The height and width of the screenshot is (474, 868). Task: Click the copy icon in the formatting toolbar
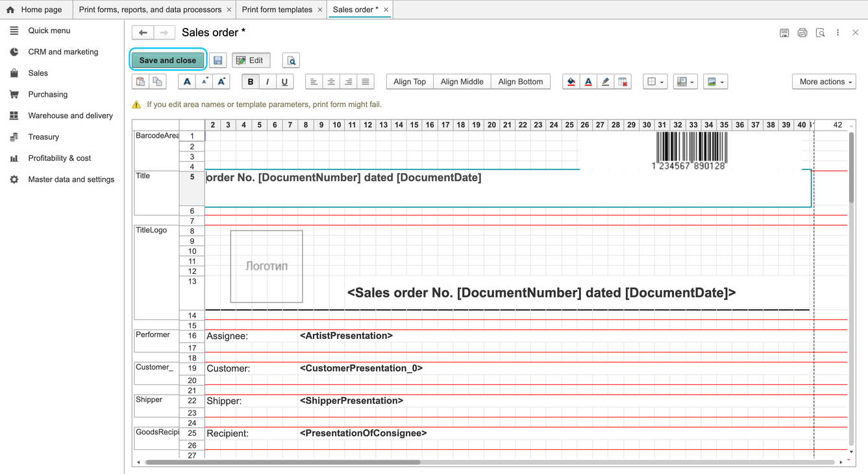coord(157,82)
